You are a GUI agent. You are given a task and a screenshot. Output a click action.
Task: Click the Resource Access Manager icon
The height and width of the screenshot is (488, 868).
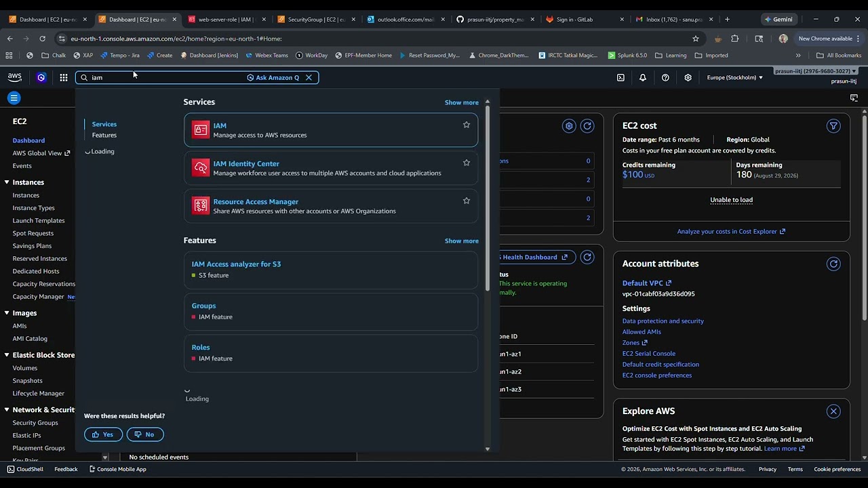coord(201,206)
